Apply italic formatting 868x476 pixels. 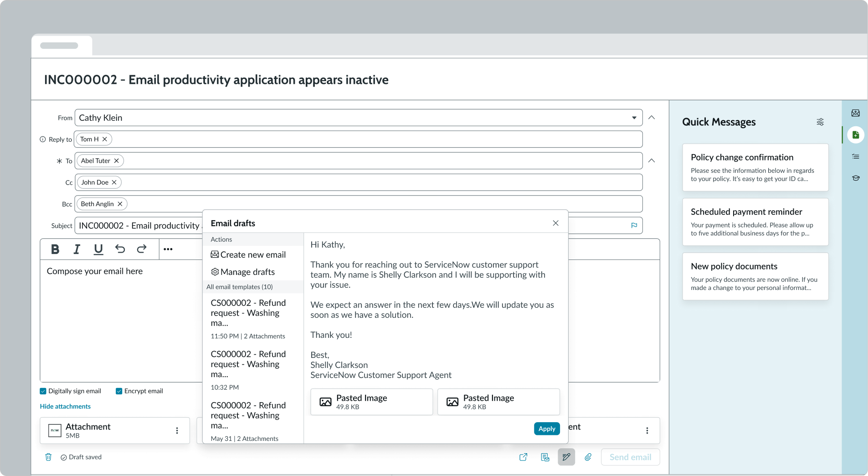[77, 249]
